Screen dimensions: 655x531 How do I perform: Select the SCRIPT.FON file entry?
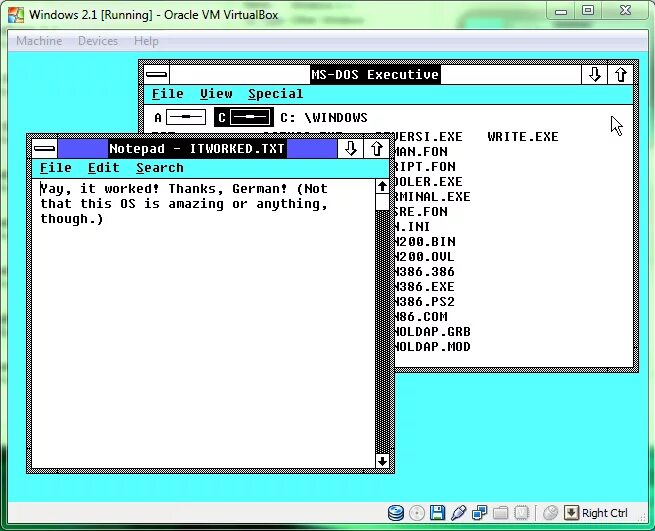(x=425, y=167)
